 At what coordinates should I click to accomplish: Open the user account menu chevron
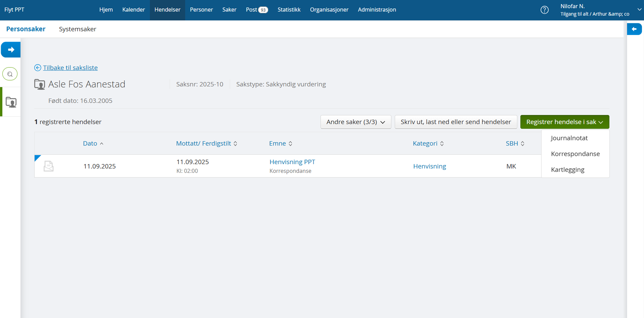click(639, 10)
